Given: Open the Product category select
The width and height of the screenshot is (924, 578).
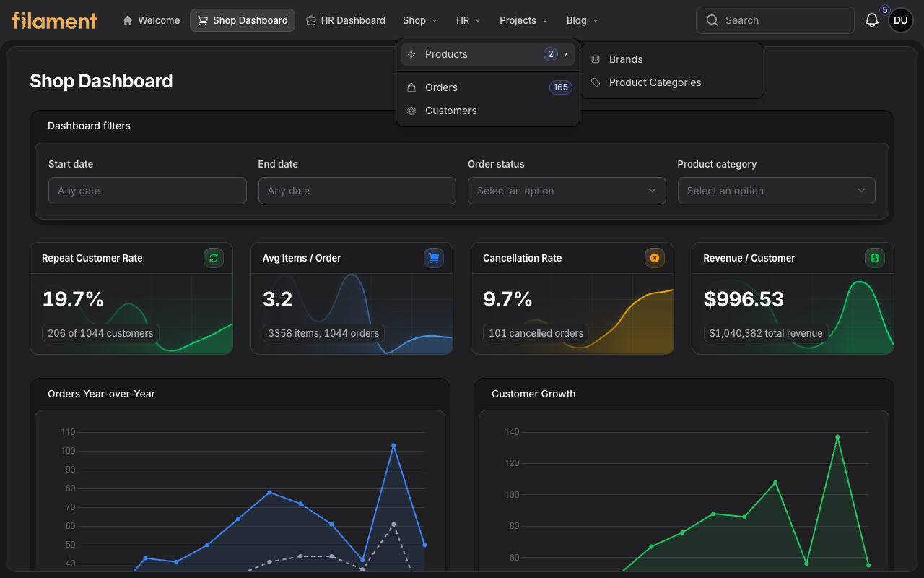Looking at the screenshot, I should pos(777,191).
